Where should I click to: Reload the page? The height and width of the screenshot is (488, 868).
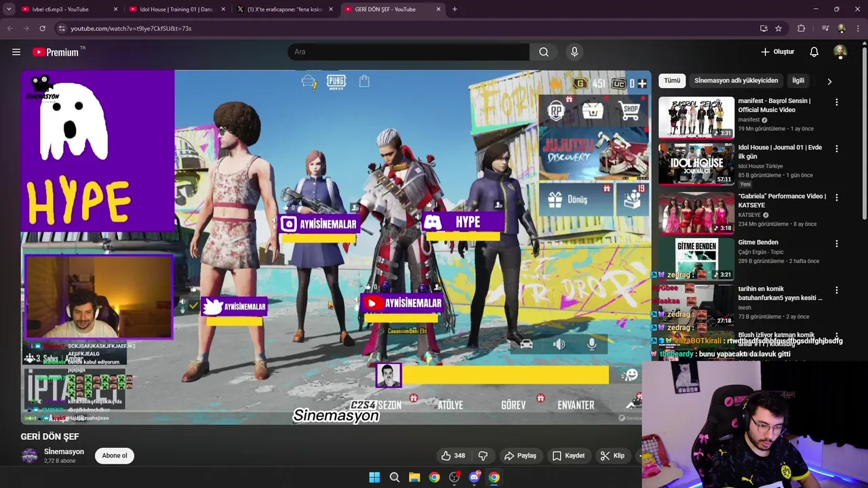[42, 28]
